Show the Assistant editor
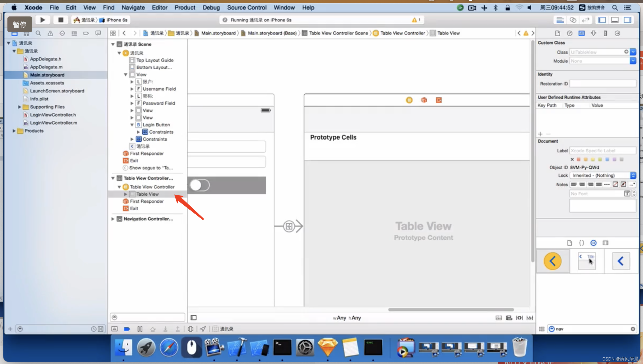The width and height of the screenshot is (643, 364). (x=573, y=20)
